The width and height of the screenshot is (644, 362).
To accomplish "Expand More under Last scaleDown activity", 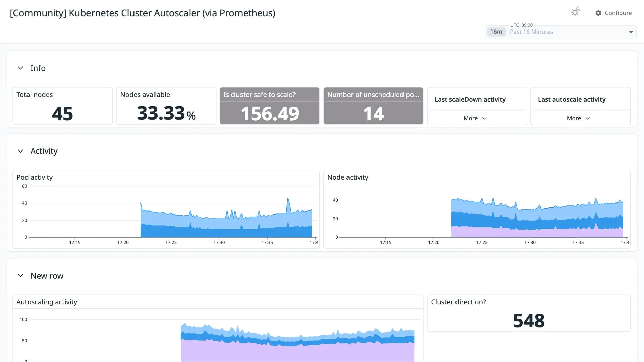I will pos(475,118).
